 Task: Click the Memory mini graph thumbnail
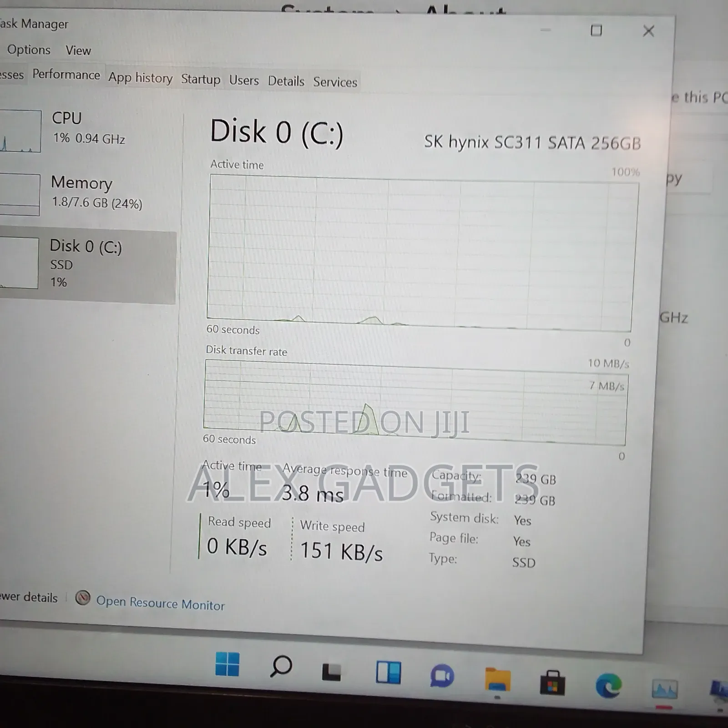(x=20, y=194)
